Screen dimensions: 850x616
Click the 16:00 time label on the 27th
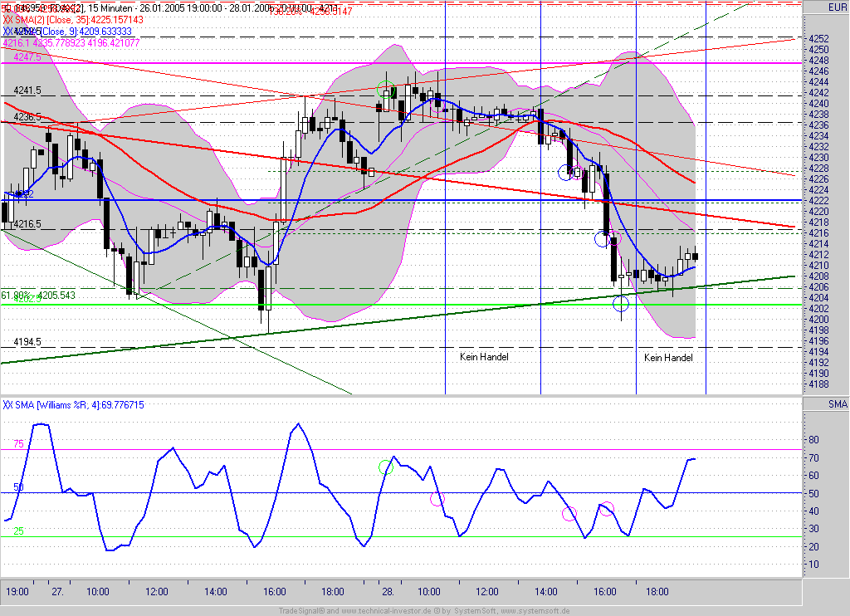click(x=274, y=592)
